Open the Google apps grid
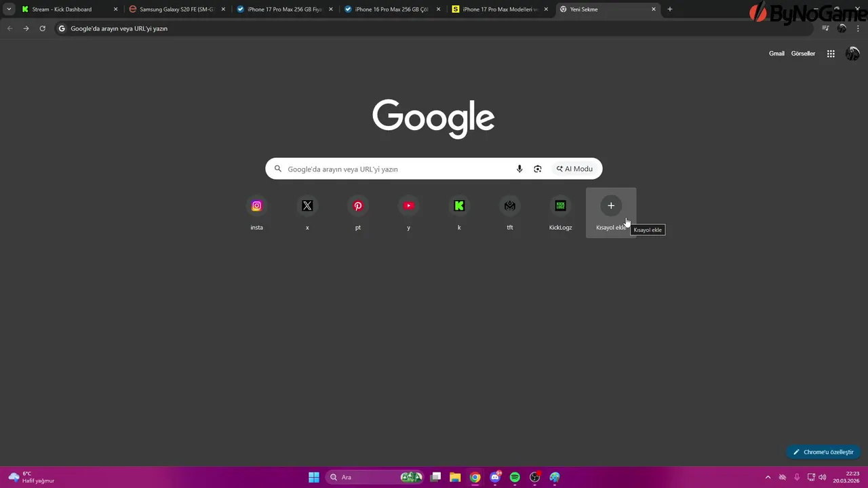 point(831,54)
